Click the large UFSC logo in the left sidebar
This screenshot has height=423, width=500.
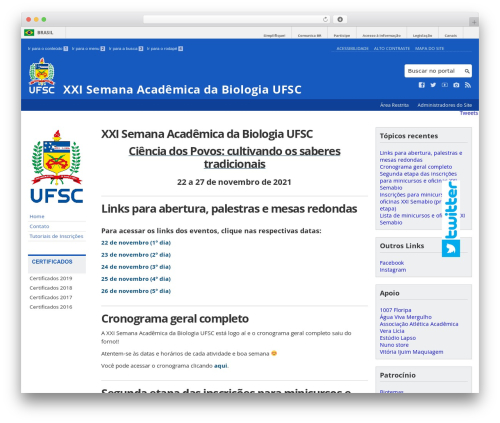point(57,166)
